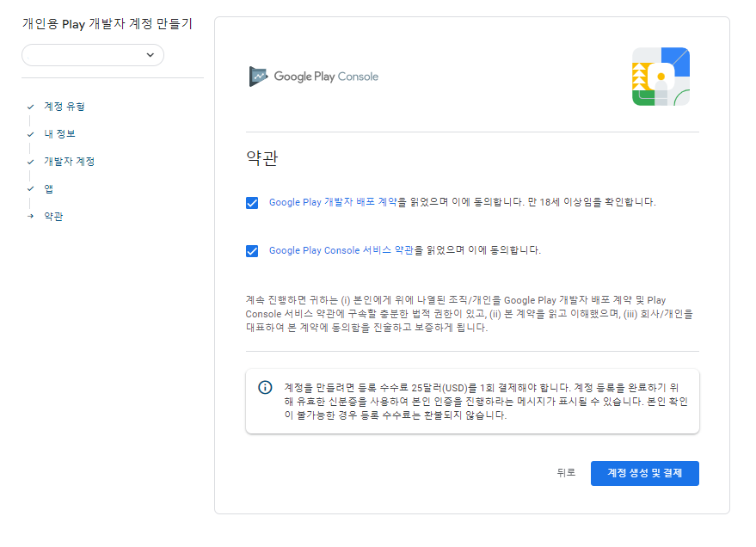Select the 계정 유형 step
Image resolution: width=756 pixels, height=547 pixels.
click(65, 107)
